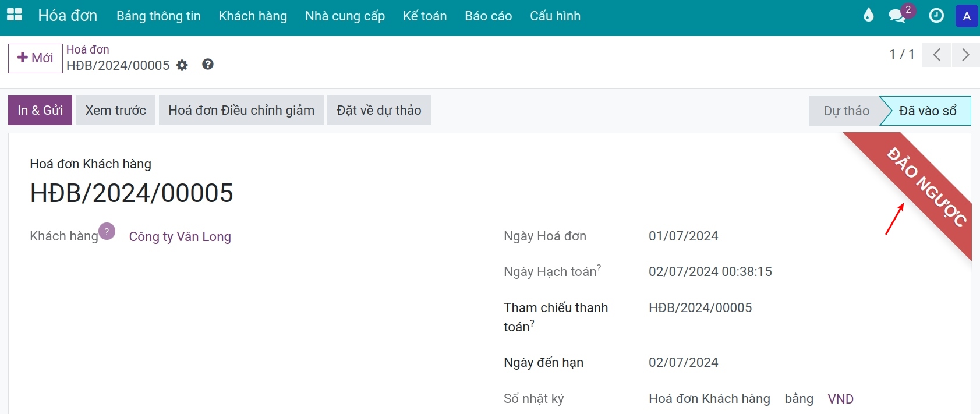Click gear icon next to HĐB/2024/00005
This screenshot has height=414, width=980.
coord(182,65)
